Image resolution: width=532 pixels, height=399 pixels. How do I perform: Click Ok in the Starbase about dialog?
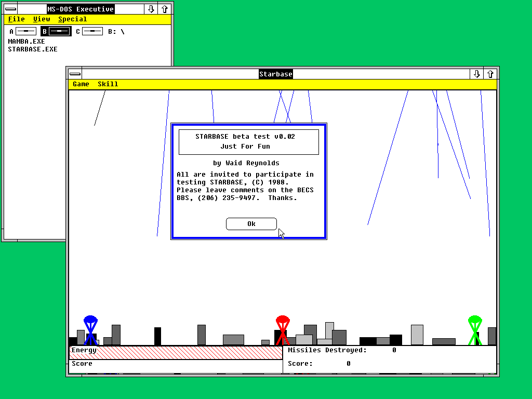tap(251, 224)
